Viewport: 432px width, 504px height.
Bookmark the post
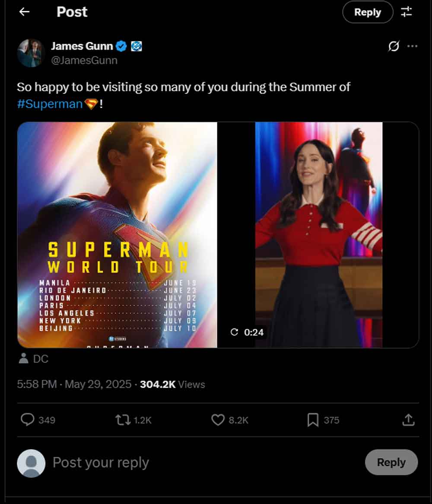(313, 420)
